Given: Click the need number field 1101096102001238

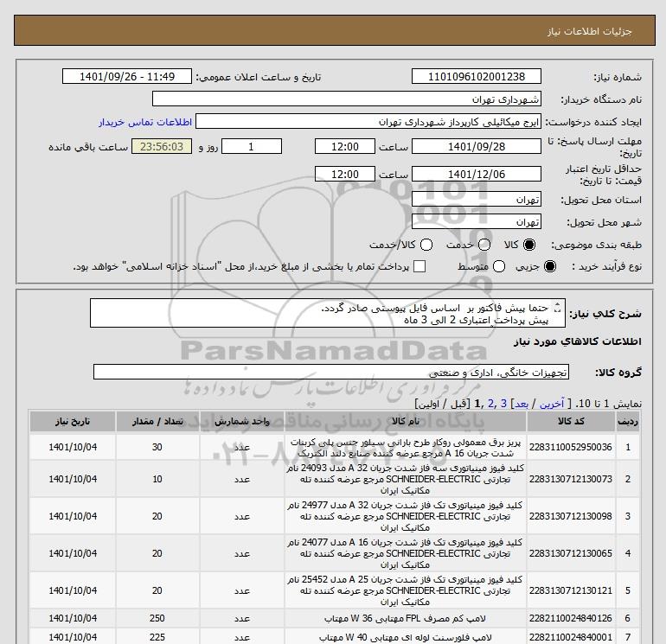Looking at the screenshot, I should (477, 76).
